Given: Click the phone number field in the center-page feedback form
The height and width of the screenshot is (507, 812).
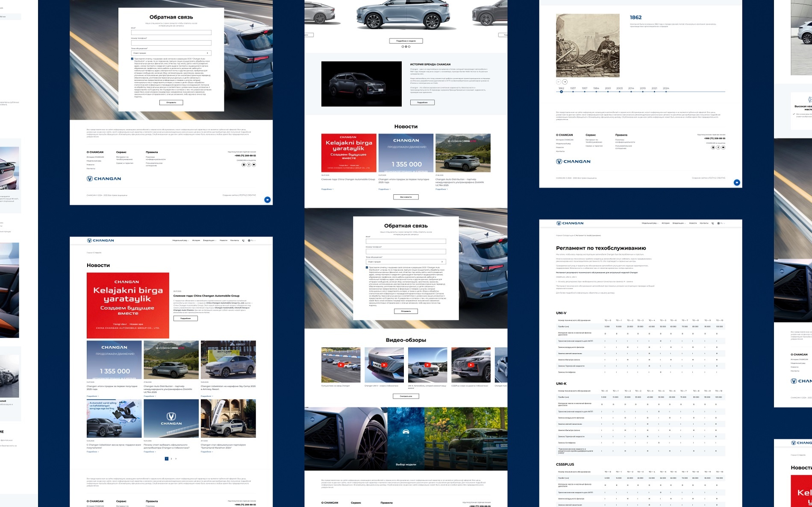Looking at the screenshot, I should point(406,252).
